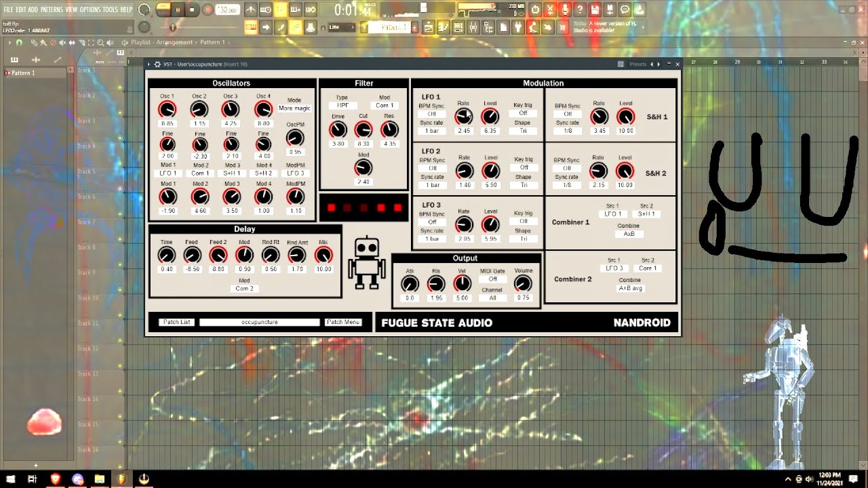Viewport: 868px width, 488px height.
Task: Toggle LFO 2 Key trig Off
Action: tap(524, 167)
